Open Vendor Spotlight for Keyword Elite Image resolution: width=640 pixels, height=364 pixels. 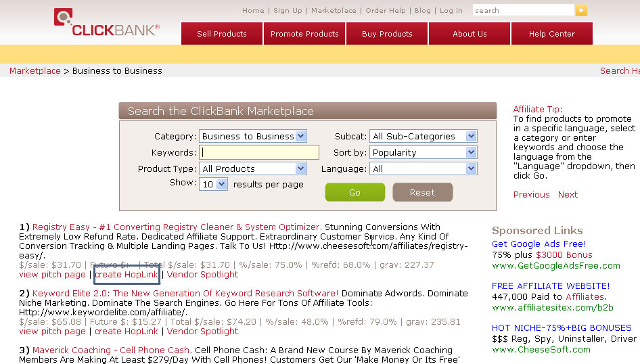pos(202,332)
